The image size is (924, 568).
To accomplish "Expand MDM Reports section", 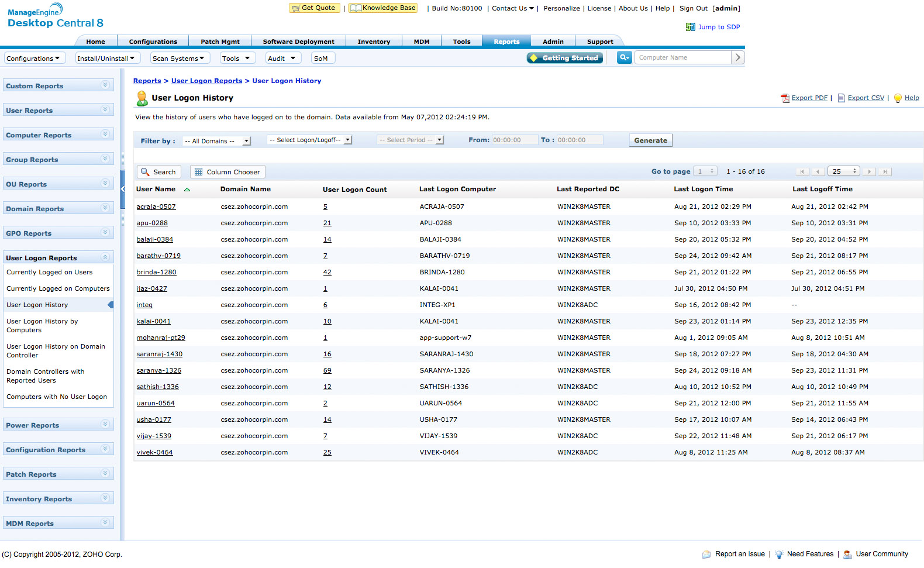I will pyautogui.click(x=105, y=523).
